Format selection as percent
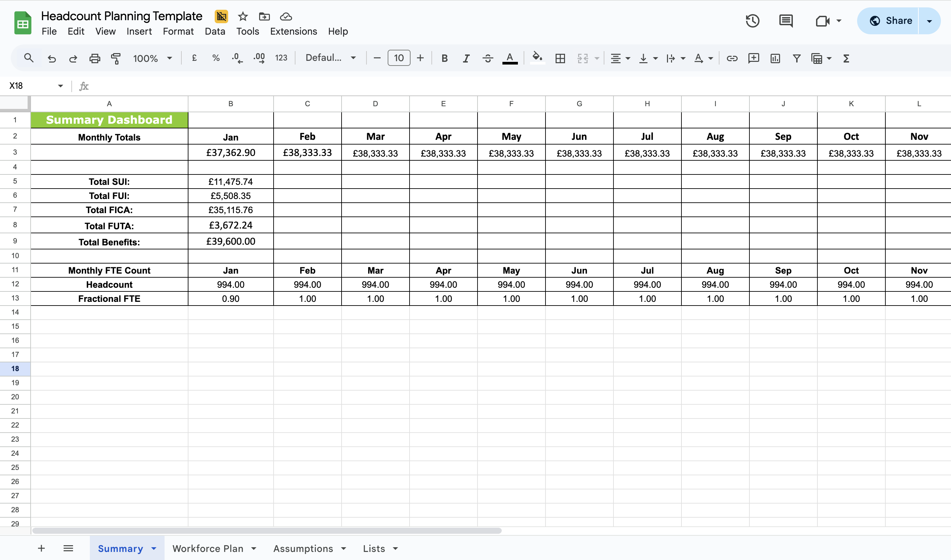Viewport: 951px width, 560px height. click(216, 58)
